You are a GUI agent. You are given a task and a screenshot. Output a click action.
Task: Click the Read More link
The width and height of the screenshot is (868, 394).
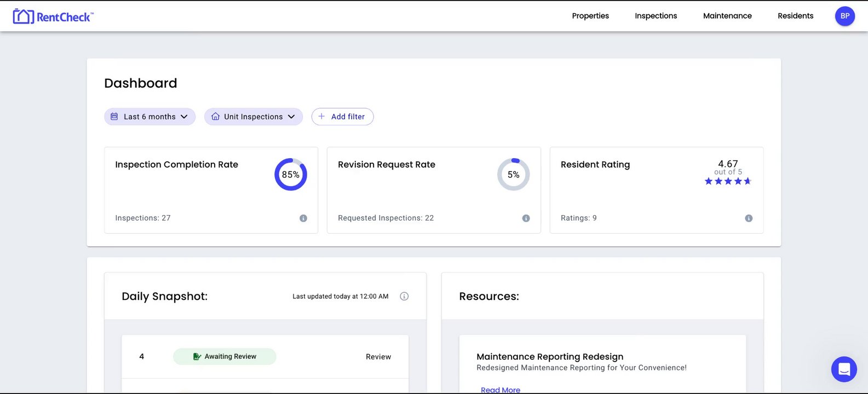[500, 390]
